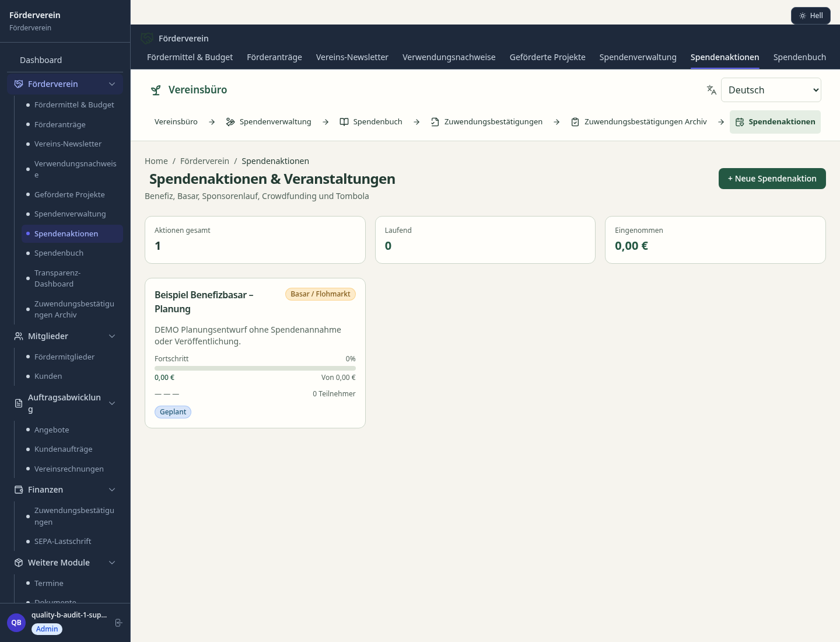
Task: Go to Home breadcrumb link
Action: (x=156, y=161)
